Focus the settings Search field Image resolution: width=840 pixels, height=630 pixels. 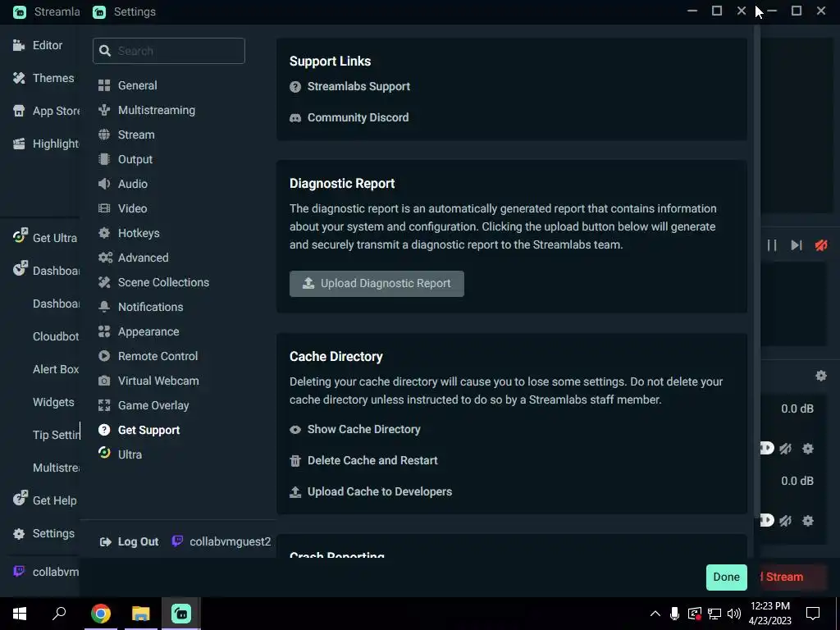(x=169, y=51)
